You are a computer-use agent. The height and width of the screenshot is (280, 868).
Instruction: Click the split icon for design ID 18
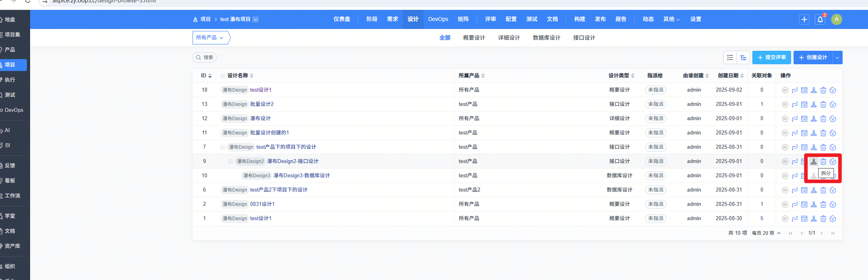(x=813, y=90)
